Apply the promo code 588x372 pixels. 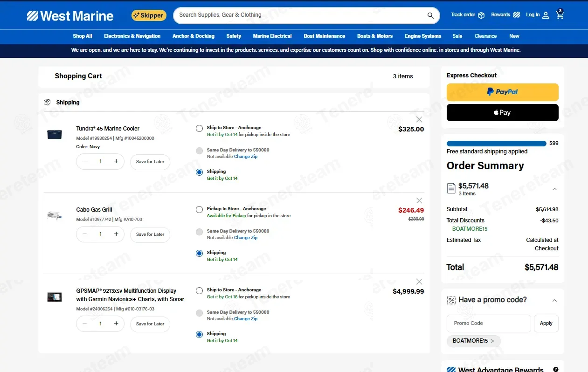pos(546,324)
